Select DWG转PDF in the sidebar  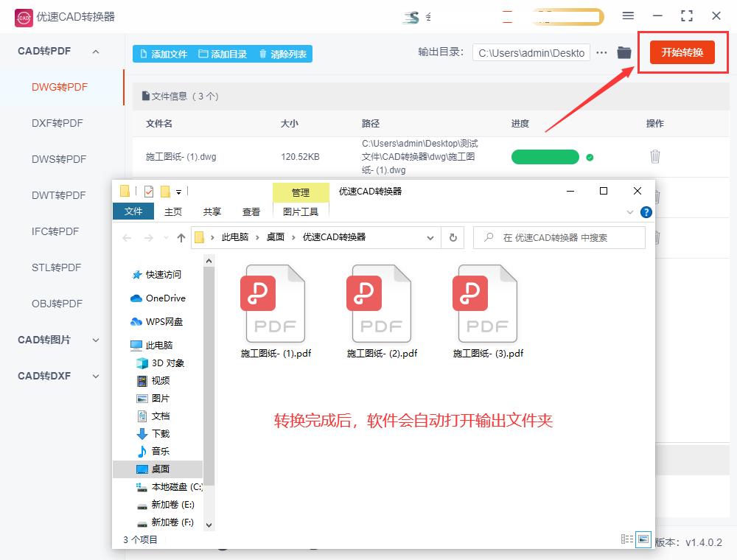60,87
